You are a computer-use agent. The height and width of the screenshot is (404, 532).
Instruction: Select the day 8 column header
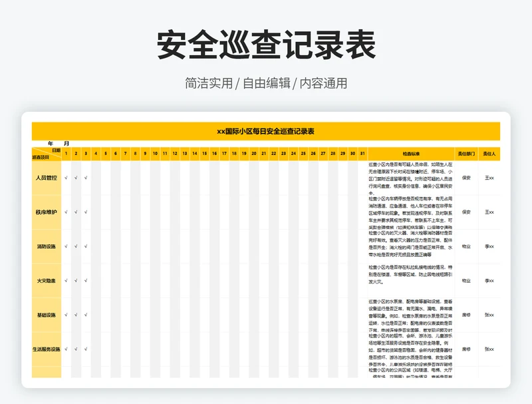[x=135, y=154]
